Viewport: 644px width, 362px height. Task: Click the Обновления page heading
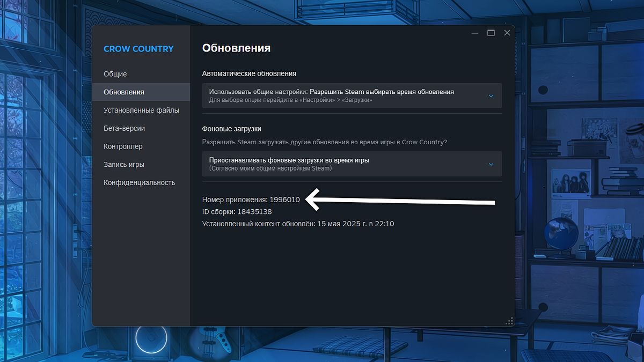point(236,48)
